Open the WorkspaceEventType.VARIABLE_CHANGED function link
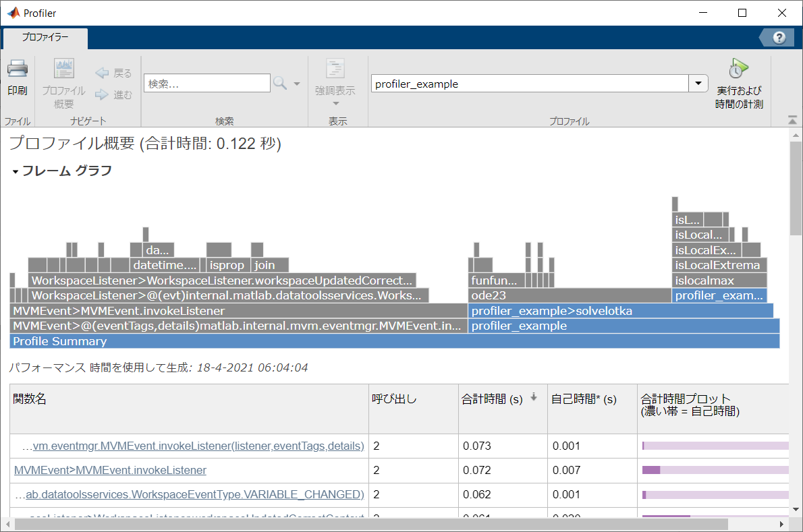 point(194,494)
